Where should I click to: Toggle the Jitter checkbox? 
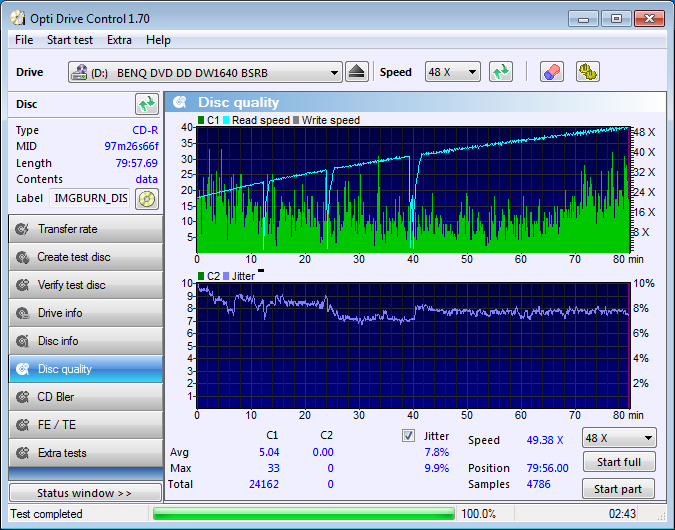[408, 436]
